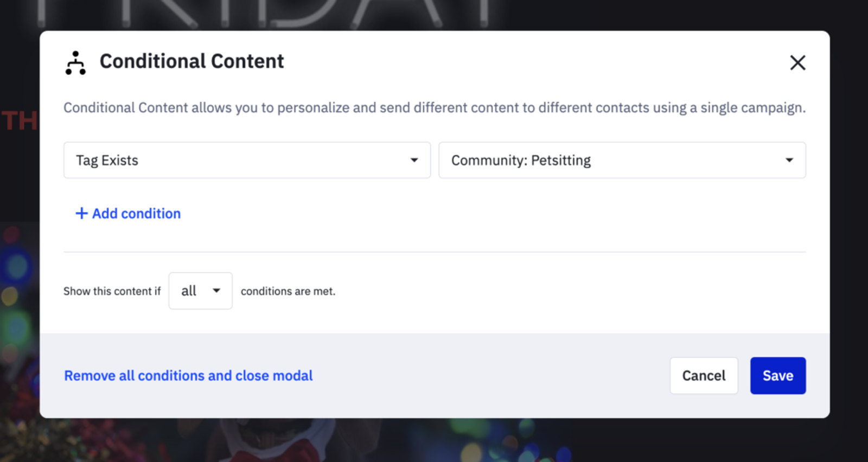Click the plus icon before Add condition
868x462 pixels.
click(x=81, y=214)
